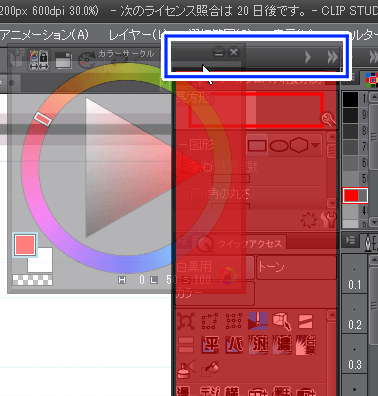378x396 pixels.
Task: Click the 濃 flash lines icon
Action: (x=282, y=345)
